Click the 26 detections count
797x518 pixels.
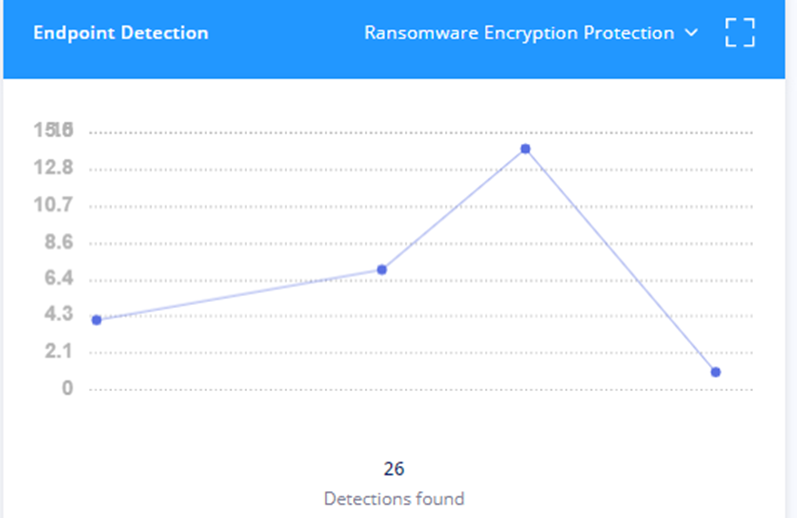coord(394,469)
